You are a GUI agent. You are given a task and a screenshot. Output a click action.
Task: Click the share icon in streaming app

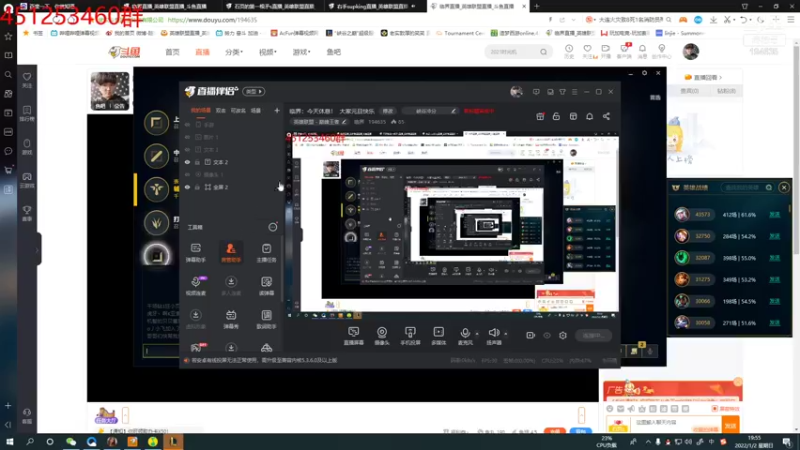pos(606,116)
